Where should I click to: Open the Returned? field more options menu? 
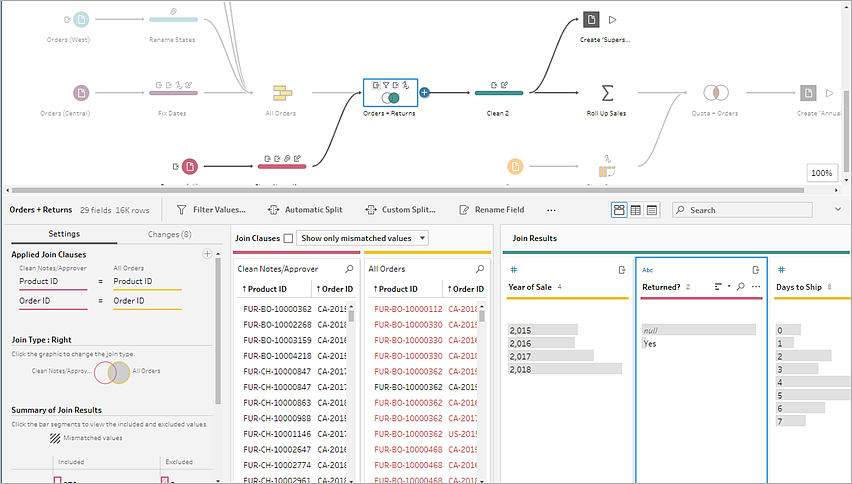pos(756,286)
